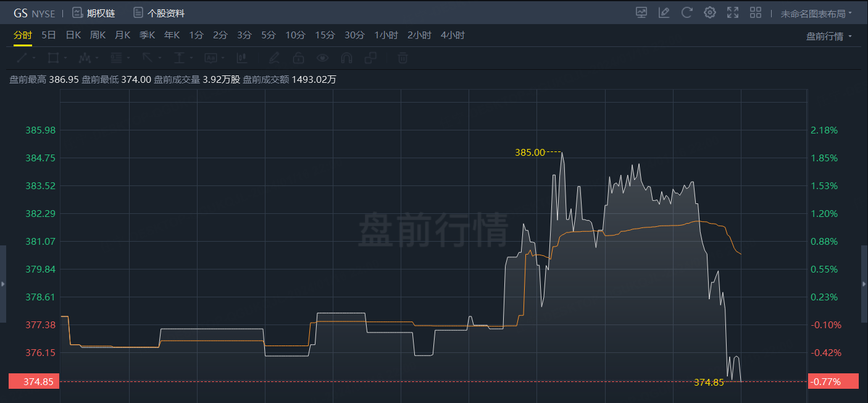The width and height of the screenshot is (868, 403).
Task: Switch to the 分时 tab
Action: click(x=23, y=35)
